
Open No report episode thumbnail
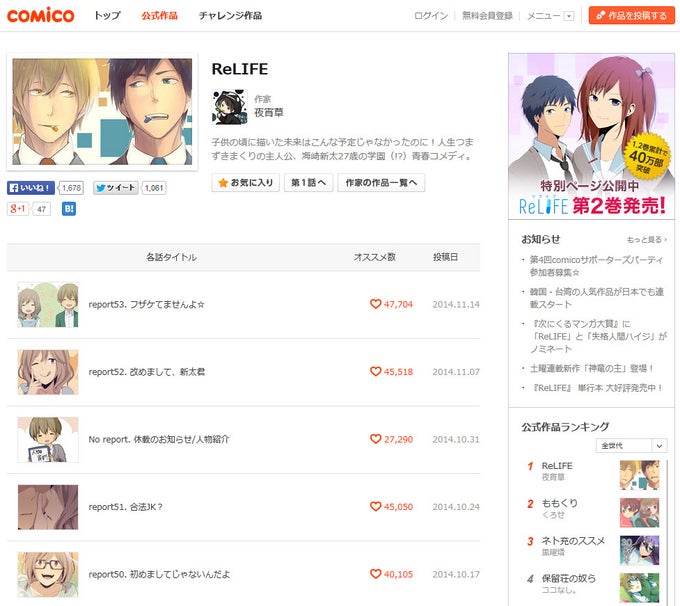click(x=48, y=439)
